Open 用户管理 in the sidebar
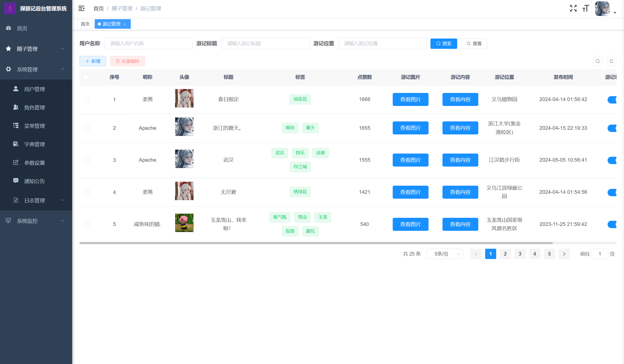The width and height of the screenshot is (624, 364). [34, 89]
